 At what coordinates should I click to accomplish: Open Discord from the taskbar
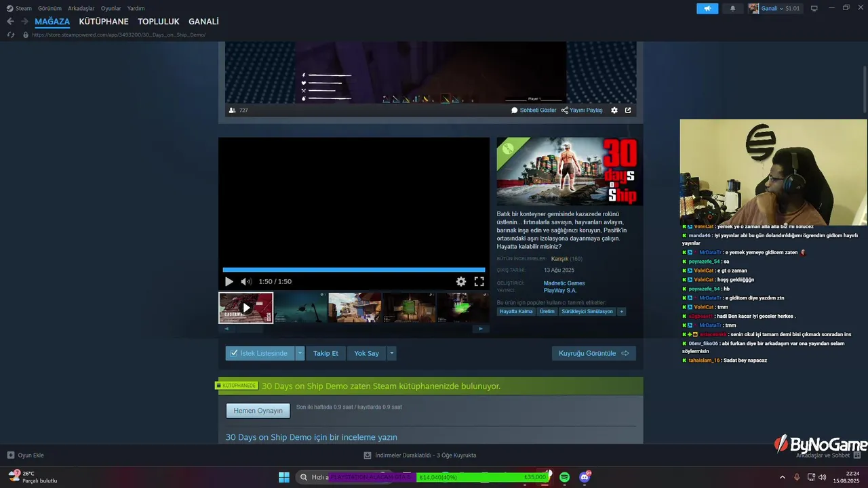[x=585, y=477]
